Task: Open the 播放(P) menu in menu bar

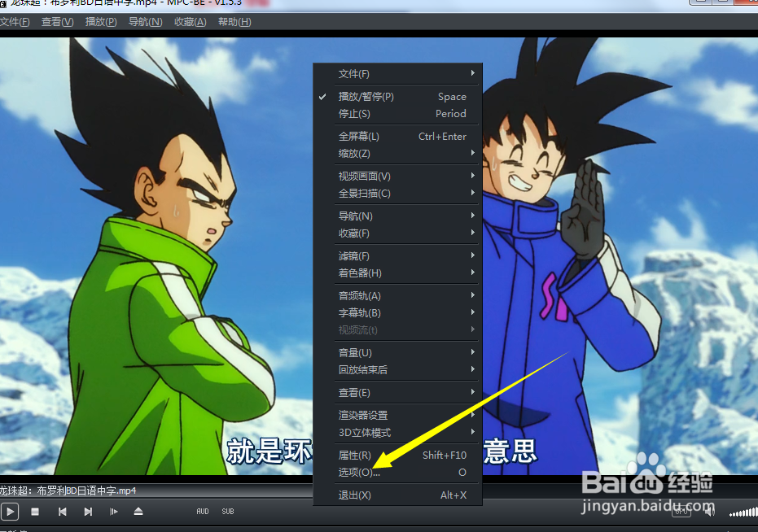Action: pos(101,22)
